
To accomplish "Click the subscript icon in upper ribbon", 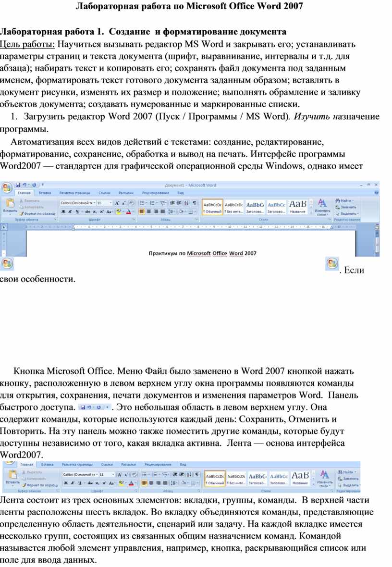I will pos(94,211).
